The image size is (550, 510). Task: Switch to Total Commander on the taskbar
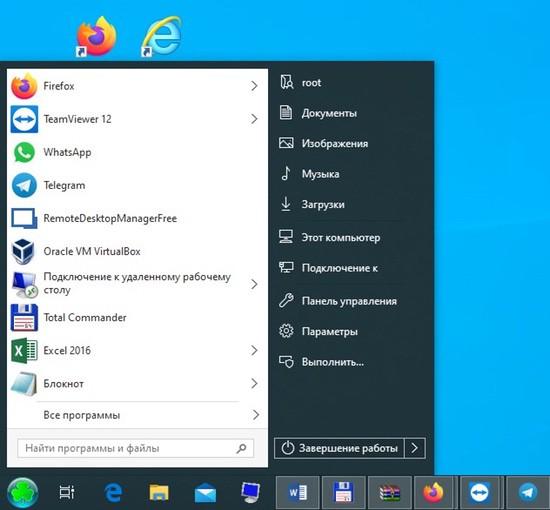(343, 492)
